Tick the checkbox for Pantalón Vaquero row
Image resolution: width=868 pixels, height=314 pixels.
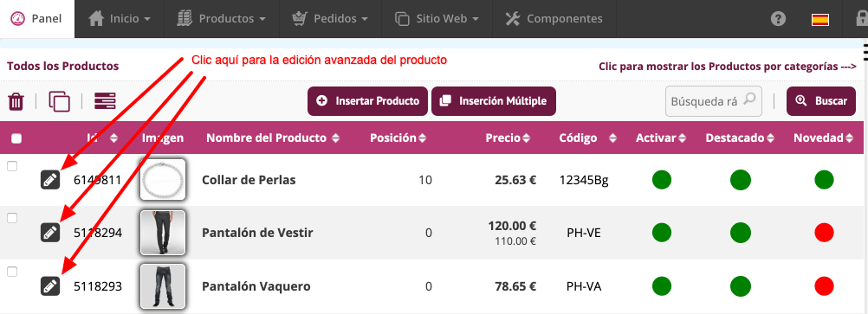[x=12, y=272]
